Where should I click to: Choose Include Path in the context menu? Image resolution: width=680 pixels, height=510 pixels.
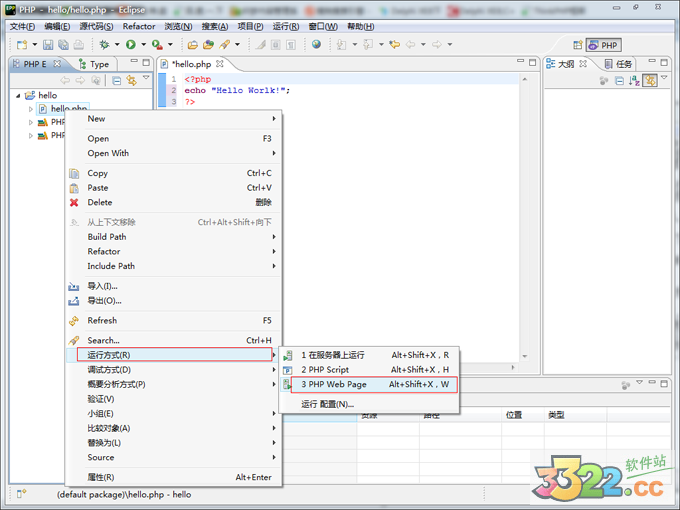click(x=173, y=266)
